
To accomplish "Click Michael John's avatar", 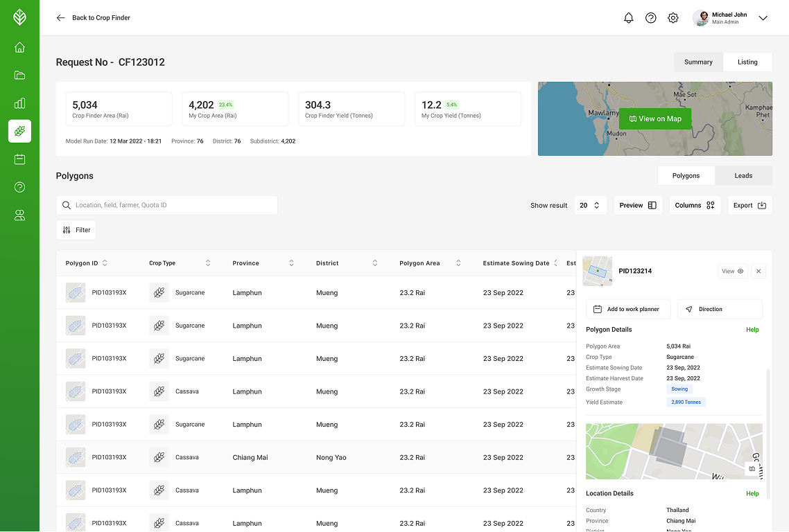I will 700,18.
